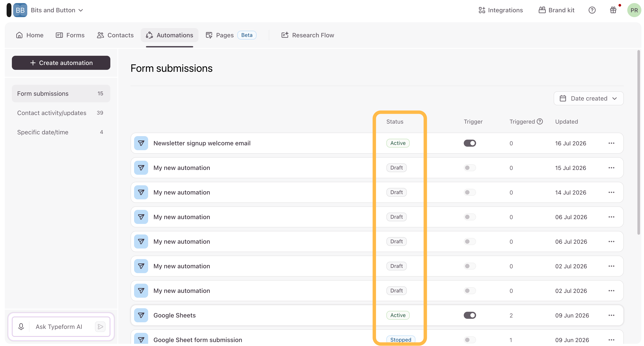Open the gift icon with red notification dot
The width and height of the screenshot is (644, 346).
(613, 10)
